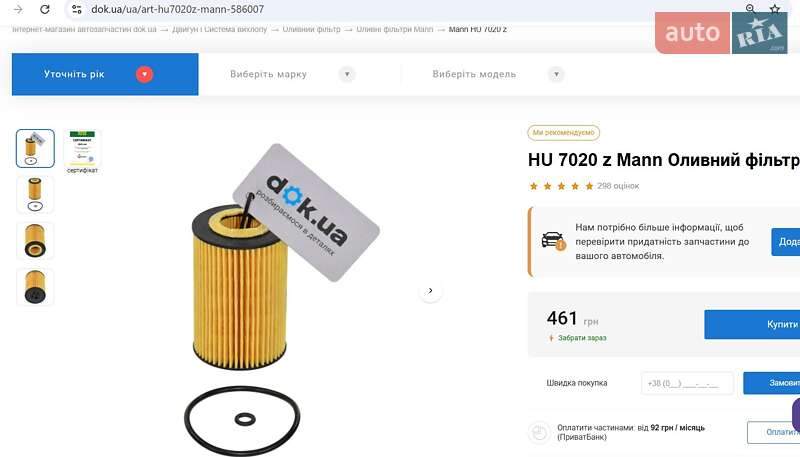Click the installment payment icon next to ПриватБанк

tap(539, 433)
